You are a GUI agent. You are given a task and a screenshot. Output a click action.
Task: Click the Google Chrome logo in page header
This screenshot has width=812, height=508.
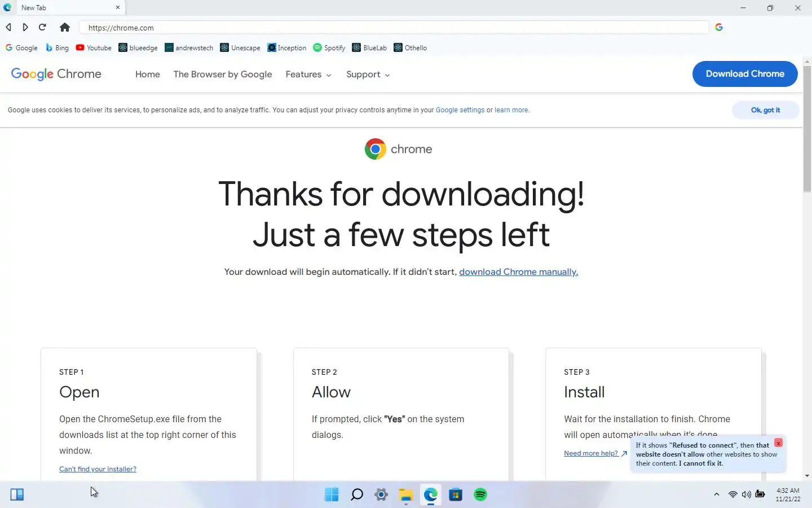(x=56, y=74)
